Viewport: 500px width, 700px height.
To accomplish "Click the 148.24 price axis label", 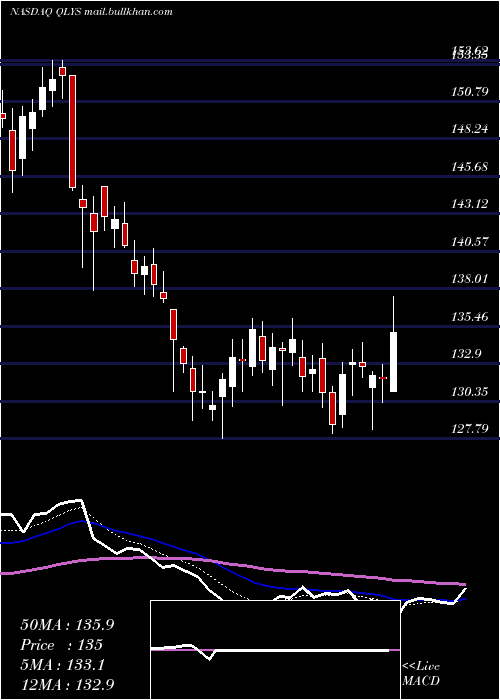I will point(470,129).
